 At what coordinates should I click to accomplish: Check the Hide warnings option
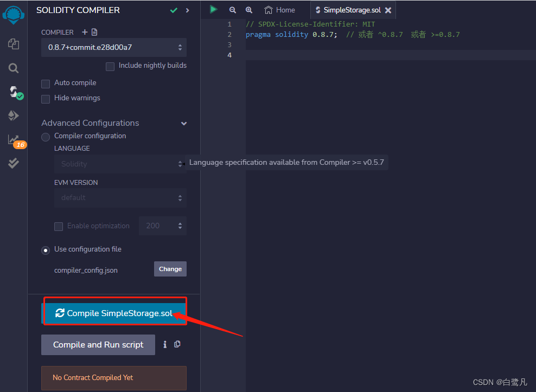pos(46,99)
